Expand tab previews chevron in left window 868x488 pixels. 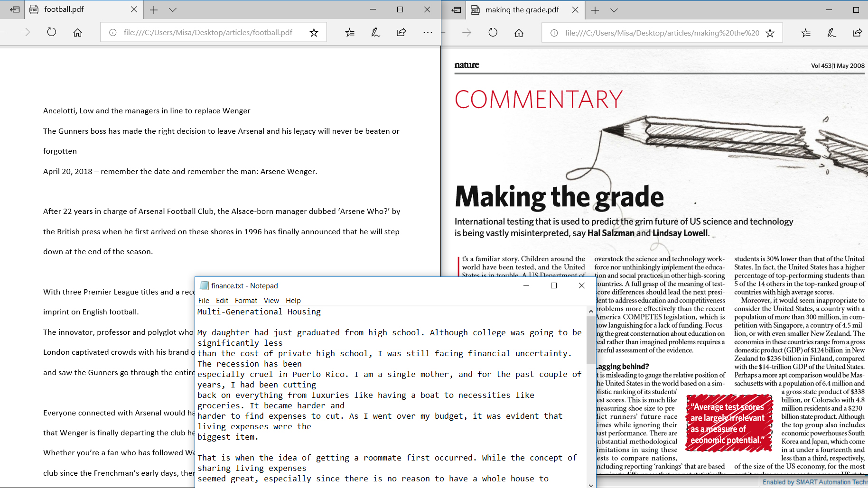[x=173, y=9]
